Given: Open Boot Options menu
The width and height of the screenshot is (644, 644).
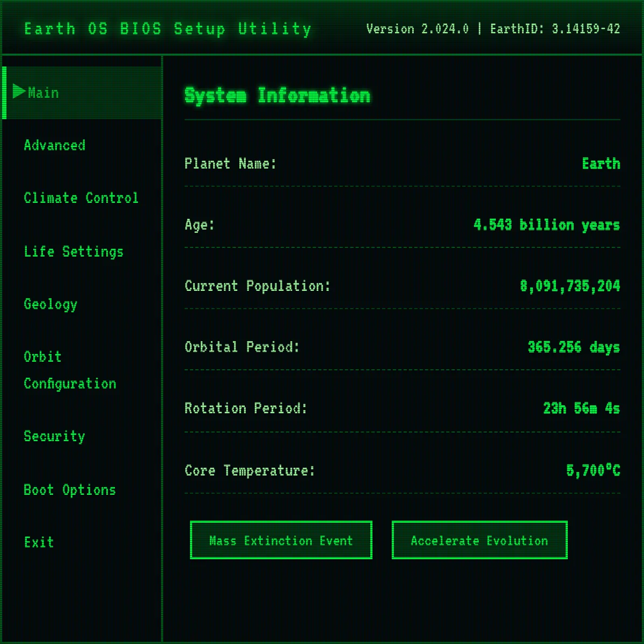Looking at the screenshot, I should [82, 489].
